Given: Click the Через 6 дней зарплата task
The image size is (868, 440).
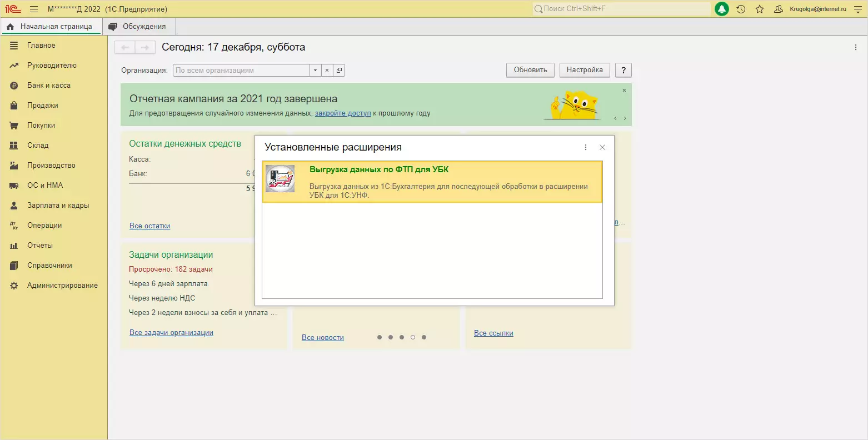Looking at the screenshot, I should 168,284.
